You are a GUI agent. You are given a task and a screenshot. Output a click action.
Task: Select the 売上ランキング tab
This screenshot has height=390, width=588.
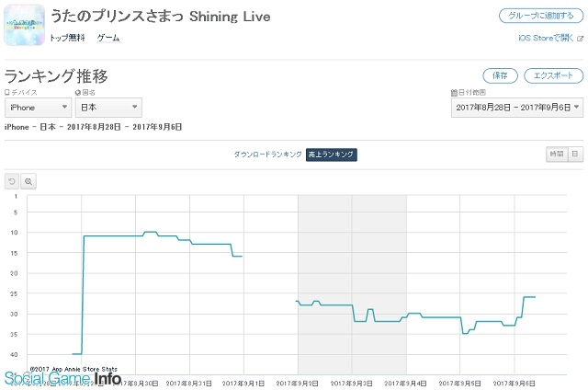click(x=331, y=155)
